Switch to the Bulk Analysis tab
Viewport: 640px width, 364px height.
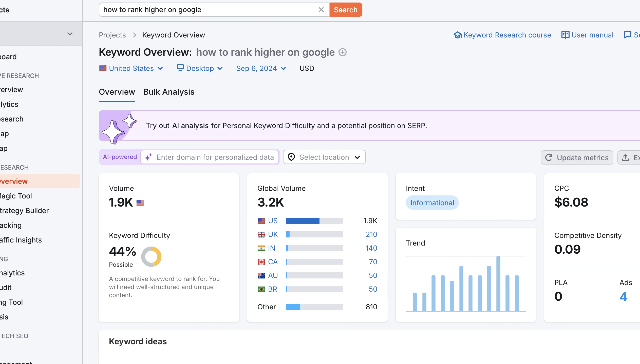(168, 91)
